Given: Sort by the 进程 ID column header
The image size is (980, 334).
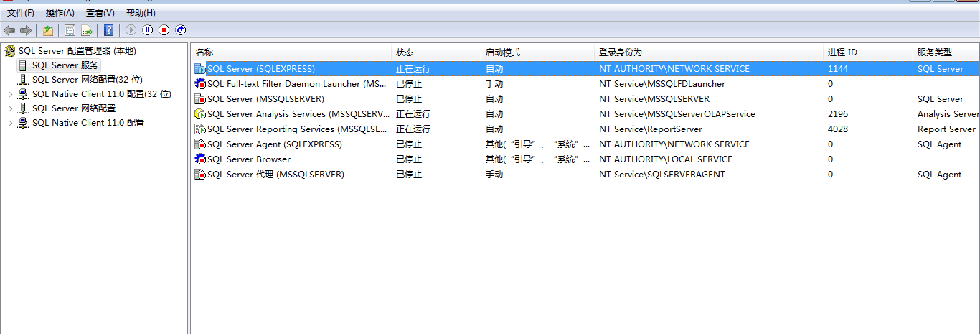Looking at the screenshot, I should point(869,52).
